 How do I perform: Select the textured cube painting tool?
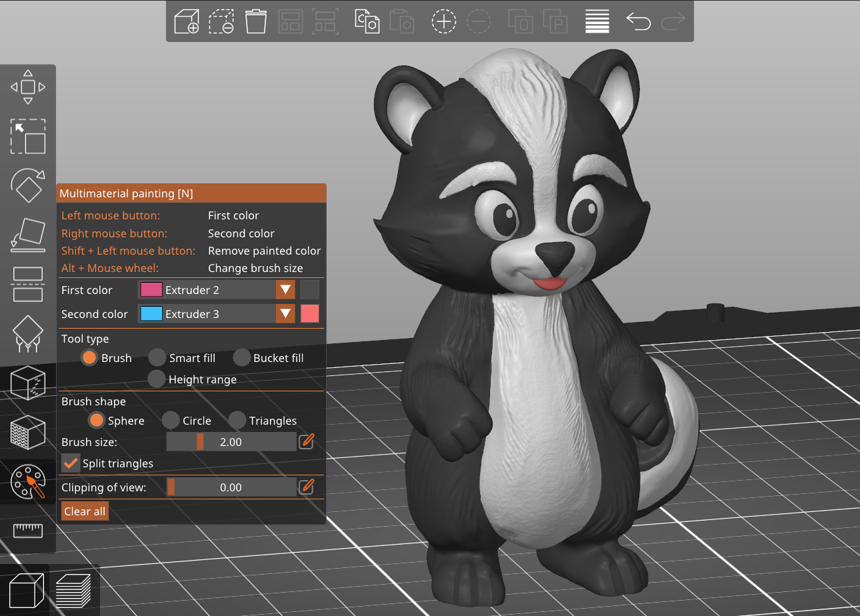click(28, 432)
